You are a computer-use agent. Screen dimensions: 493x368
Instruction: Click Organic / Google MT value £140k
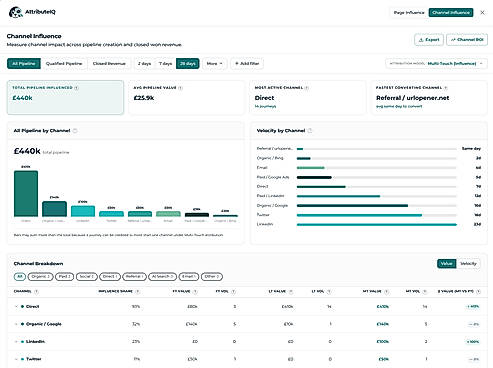click(383, 324)
